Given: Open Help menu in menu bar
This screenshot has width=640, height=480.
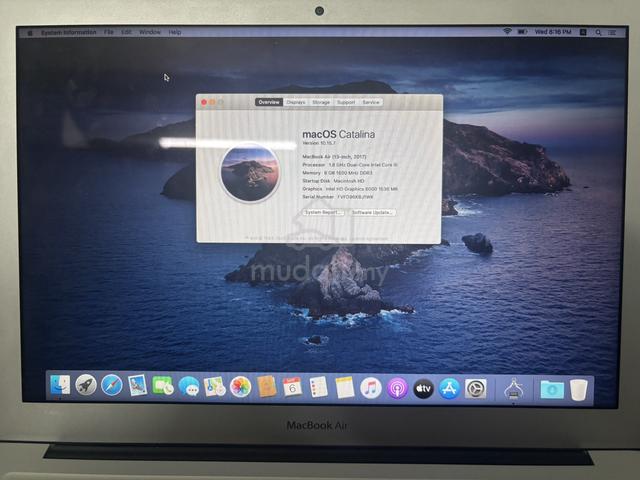Looking at the screenshot, I should pos(175,32).
